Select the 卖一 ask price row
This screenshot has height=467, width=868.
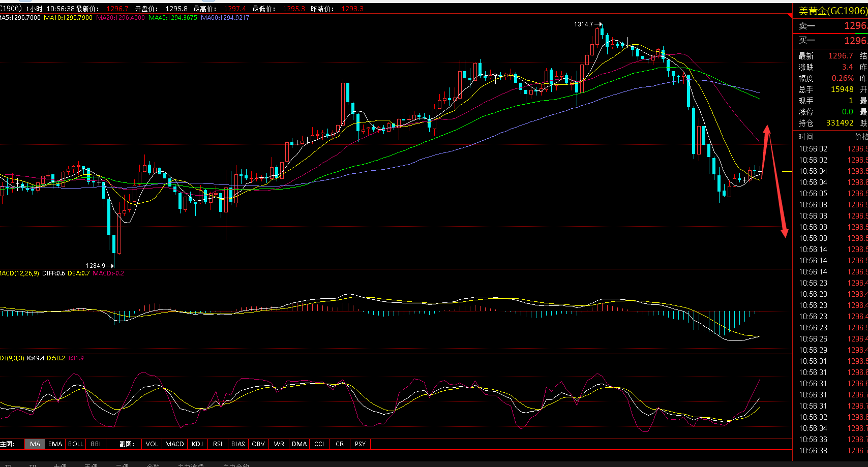pos(830,25)
